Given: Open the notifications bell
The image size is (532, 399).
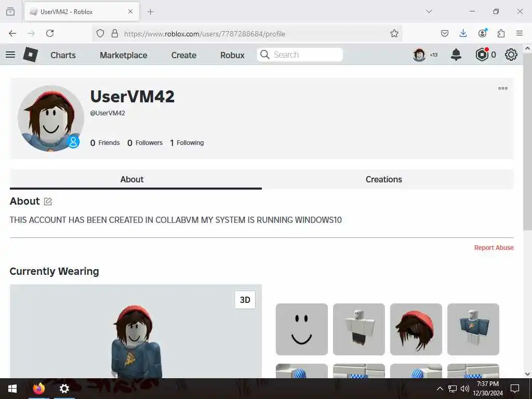Looking at the screenshot, I should (456, 55).
